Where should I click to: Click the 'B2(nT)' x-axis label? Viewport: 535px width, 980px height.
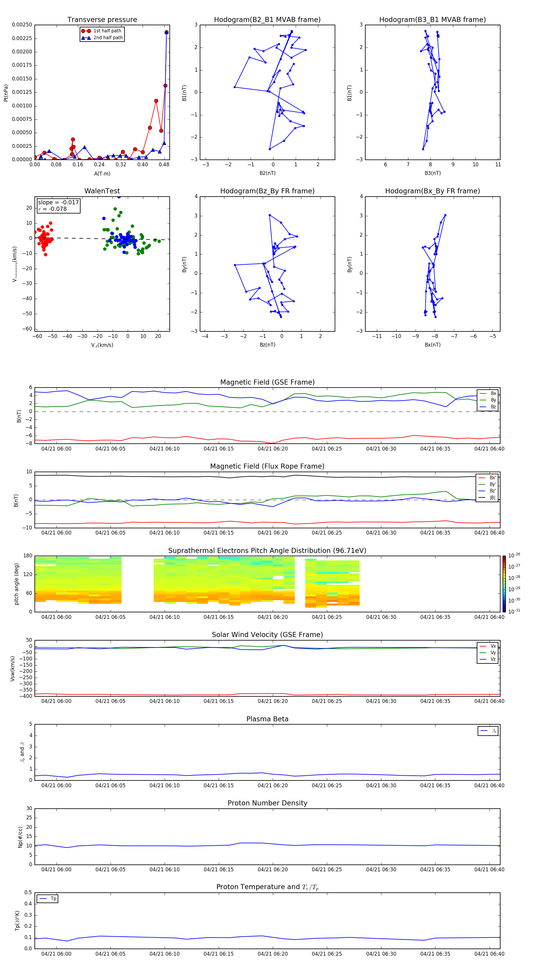click(267, 173)
